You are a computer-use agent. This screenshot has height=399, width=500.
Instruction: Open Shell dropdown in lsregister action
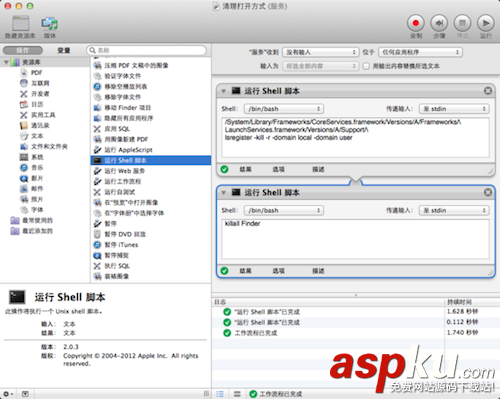pyautogui.click(x=284, y=109)
